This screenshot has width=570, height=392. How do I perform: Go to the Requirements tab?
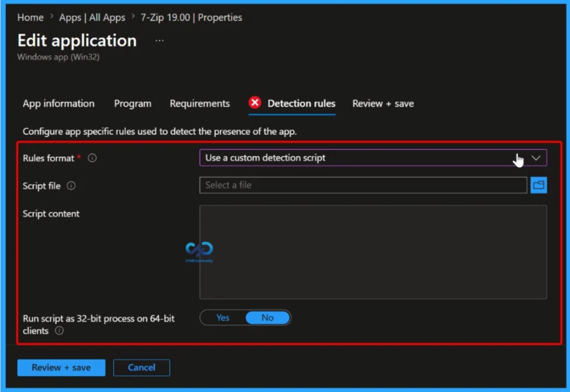[200, 104]
